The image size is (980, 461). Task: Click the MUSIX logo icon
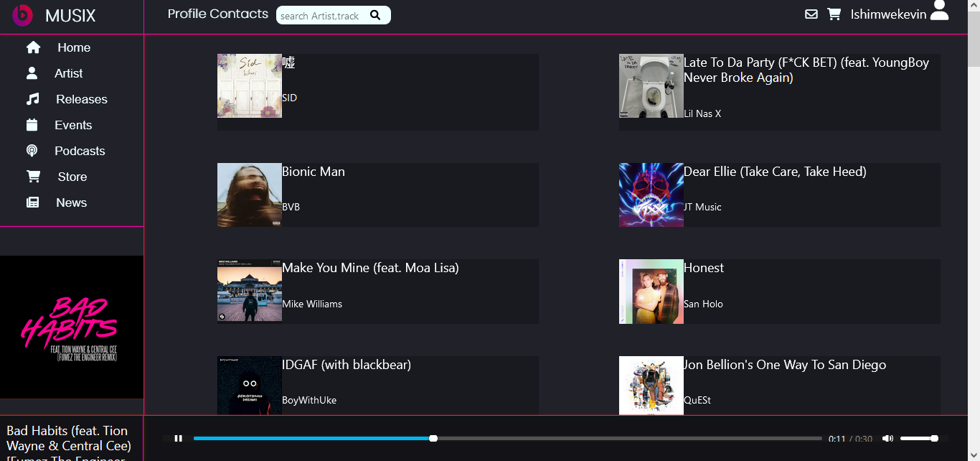[x=23, y=15]
